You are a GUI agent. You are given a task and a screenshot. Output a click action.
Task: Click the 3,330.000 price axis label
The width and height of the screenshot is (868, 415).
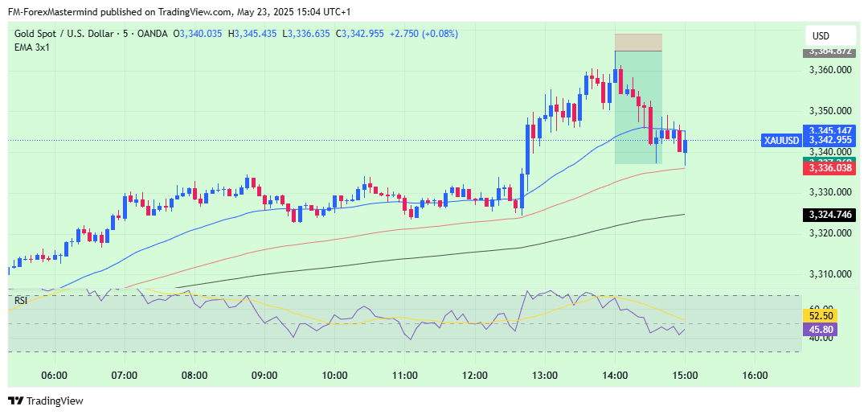(x=829, y=192)
